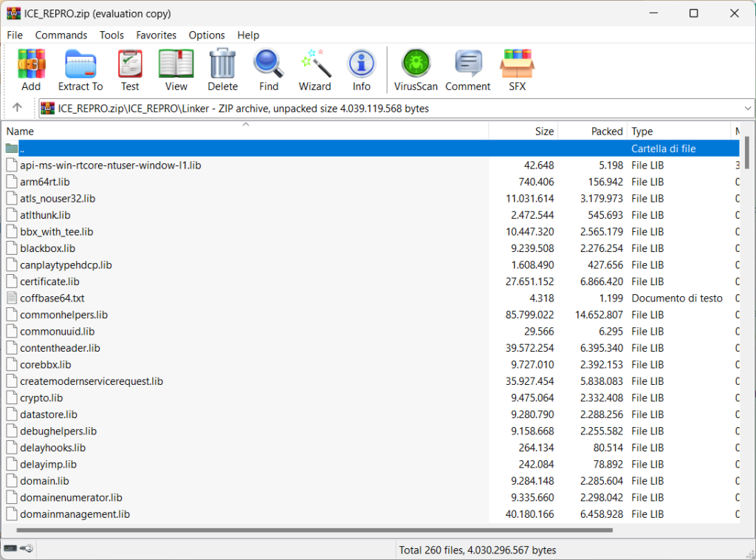Expand the archive path dropdown
This screenshot has width=756, height=560.
tap(747, 109)
